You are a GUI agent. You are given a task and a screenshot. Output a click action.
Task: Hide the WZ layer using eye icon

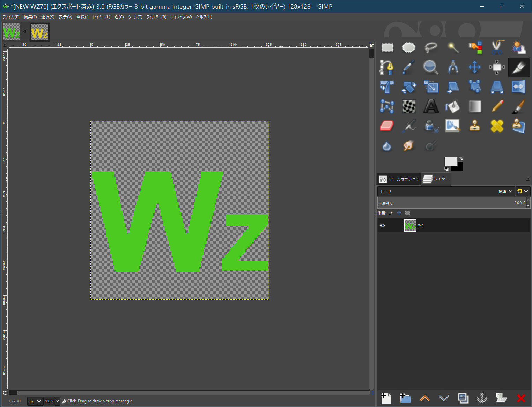point(383,225)
